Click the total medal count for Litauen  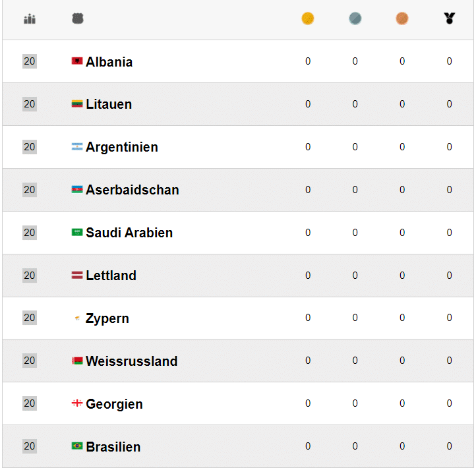pos(450,104)
